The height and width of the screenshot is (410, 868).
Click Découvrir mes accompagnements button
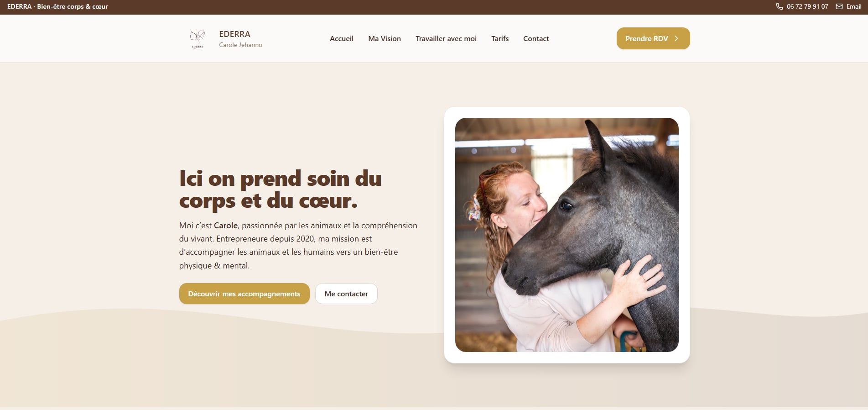[x=244, y=294]
